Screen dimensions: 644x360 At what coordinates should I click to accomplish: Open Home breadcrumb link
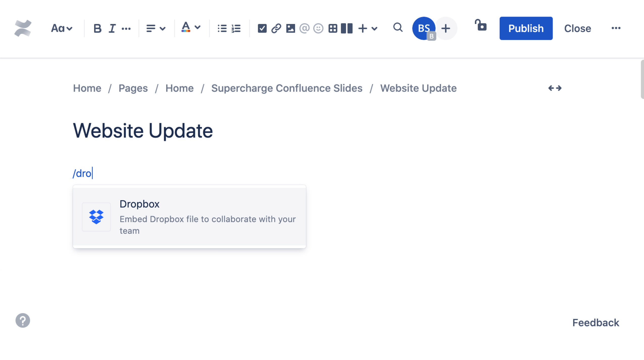[87, 88]
